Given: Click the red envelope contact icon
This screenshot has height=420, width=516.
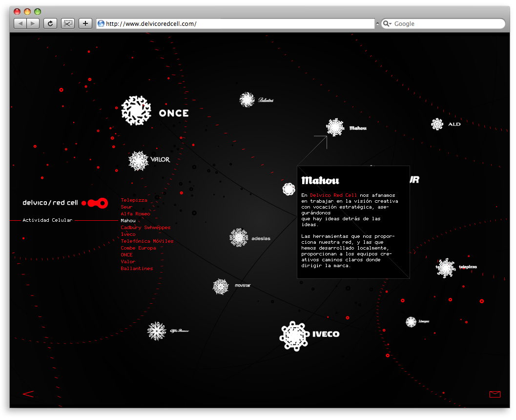Looking at the screenshot, I should click(x=495, y=394).
